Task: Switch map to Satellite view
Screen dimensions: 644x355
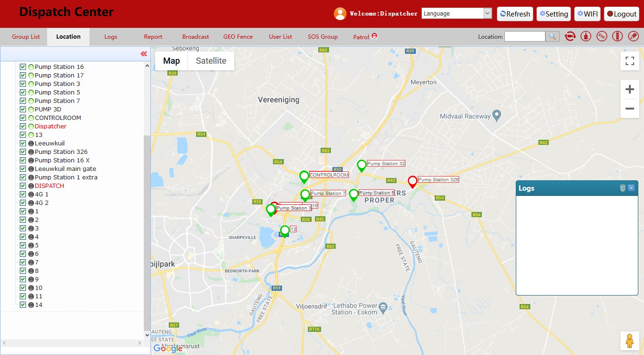Action: (x=211, y=61)
